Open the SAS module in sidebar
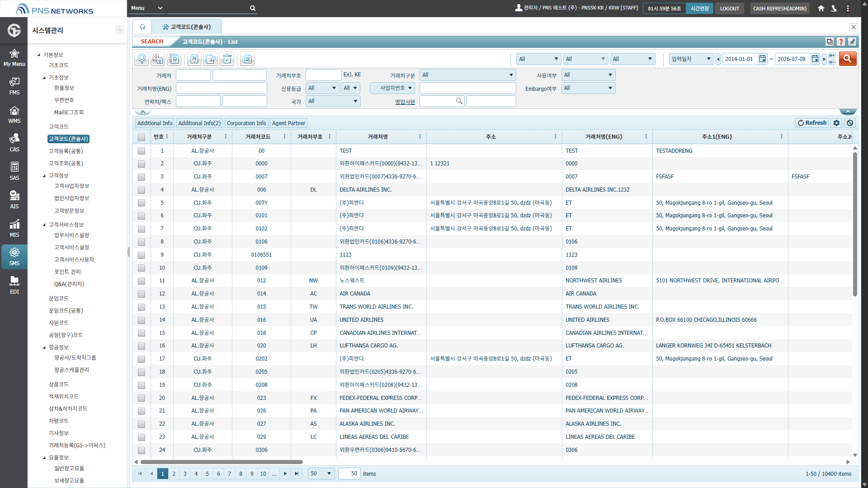The width and height of the screenshot is (868, 488). [x=14, y=171]
